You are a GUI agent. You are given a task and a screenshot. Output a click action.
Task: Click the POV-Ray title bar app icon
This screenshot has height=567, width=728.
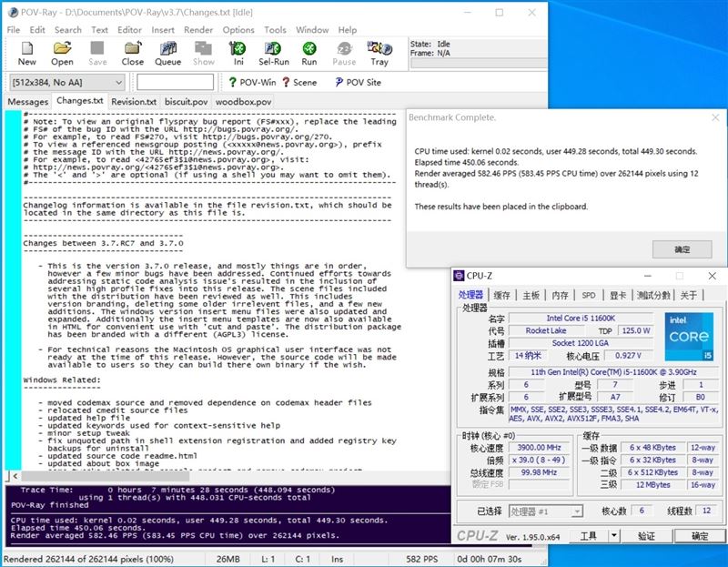(x=13, y=13)
